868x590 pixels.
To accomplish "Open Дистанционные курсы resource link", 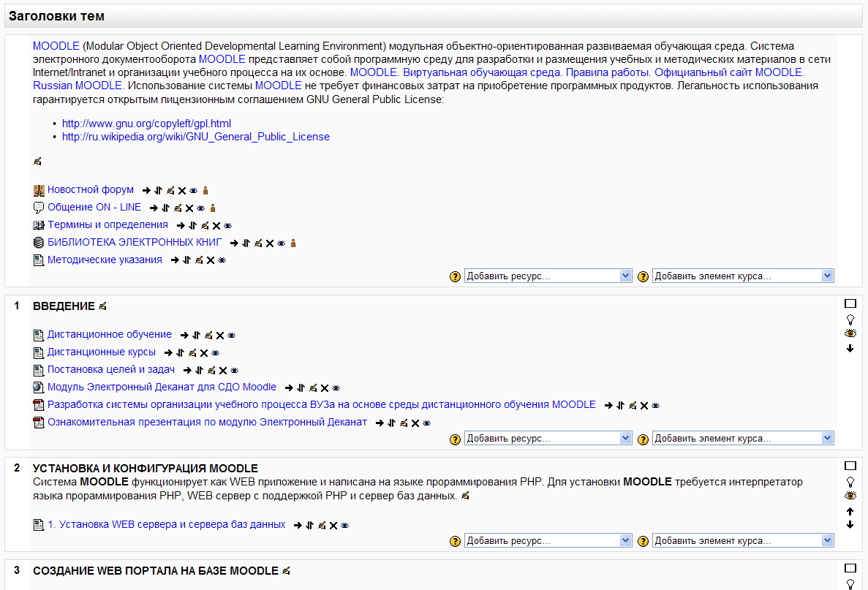I will [102, 352].
